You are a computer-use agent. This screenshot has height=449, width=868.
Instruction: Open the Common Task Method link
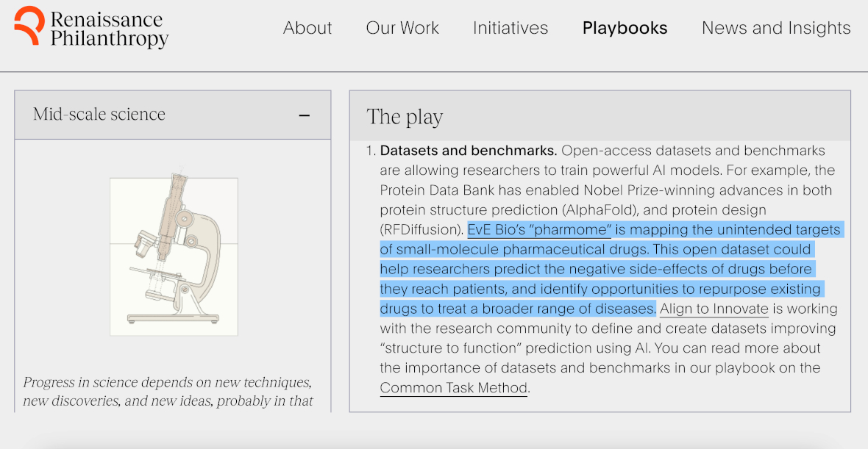coord(453,387)
